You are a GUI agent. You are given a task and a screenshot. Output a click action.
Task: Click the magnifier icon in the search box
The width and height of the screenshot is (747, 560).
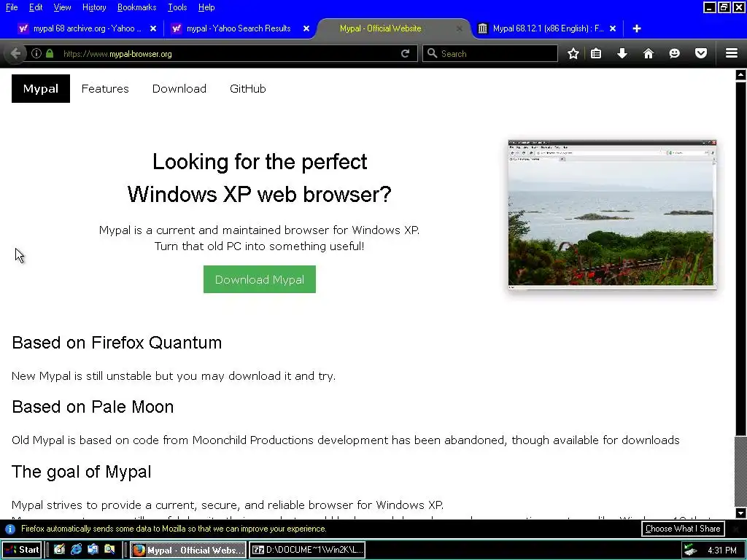pyautogui.click(x=432, y=53)
